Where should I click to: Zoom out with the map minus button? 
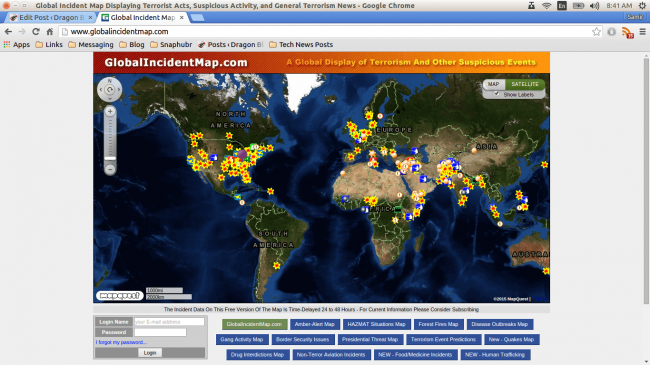110,169
